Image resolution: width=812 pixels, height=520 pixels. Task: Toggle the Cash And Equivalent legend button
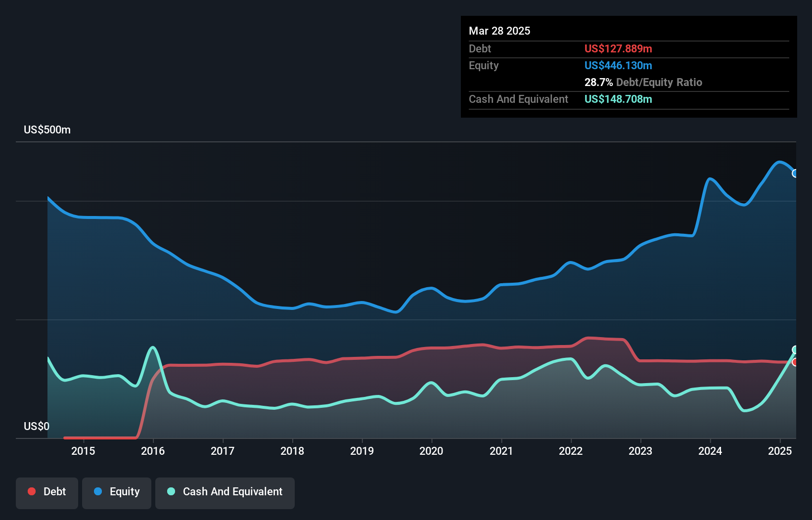pyautogui.click(x=225, y=493)
